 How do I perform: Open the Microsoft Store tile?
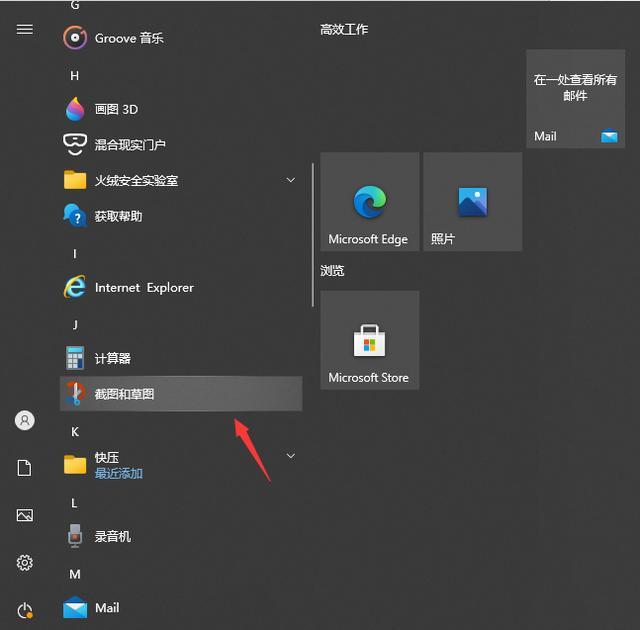[370, 340]
